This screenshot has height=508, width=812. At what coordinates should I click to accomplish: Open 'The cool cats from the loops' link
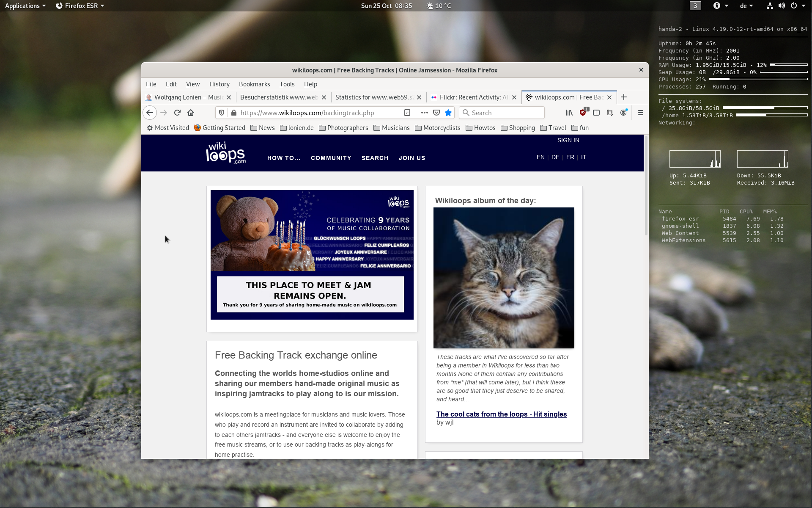(x=502, y=414)
